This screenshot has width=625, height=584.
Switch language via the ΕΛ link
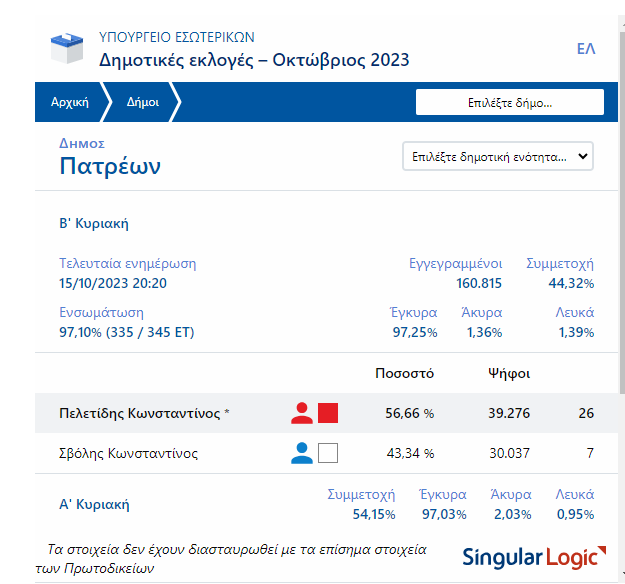tap(586, 49)
